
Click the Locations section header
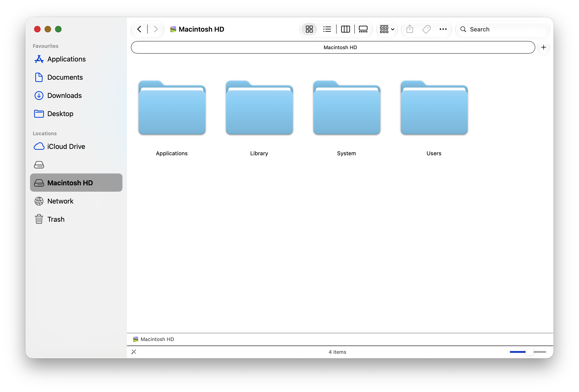[45, 133]
